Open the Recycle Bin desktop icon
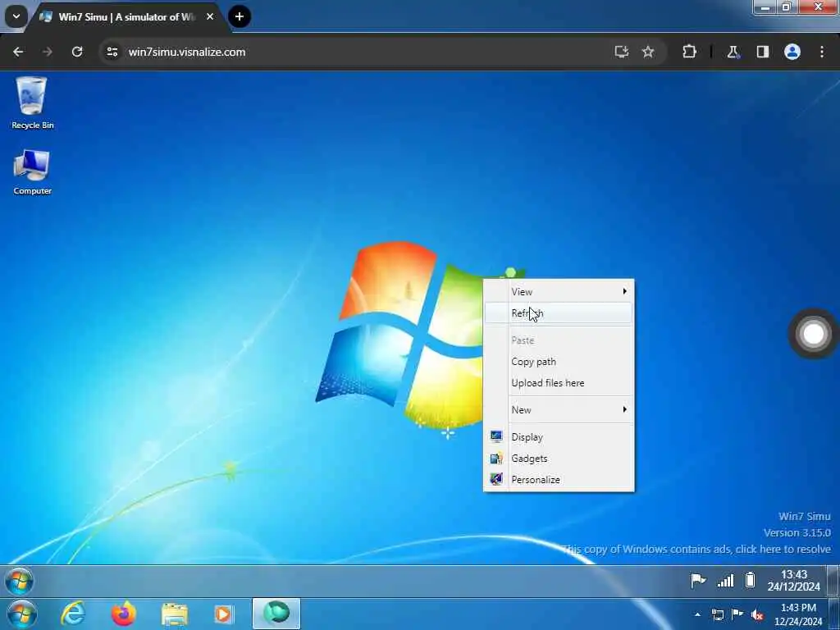Screen dimensions: 840x630 coord(32,103)
